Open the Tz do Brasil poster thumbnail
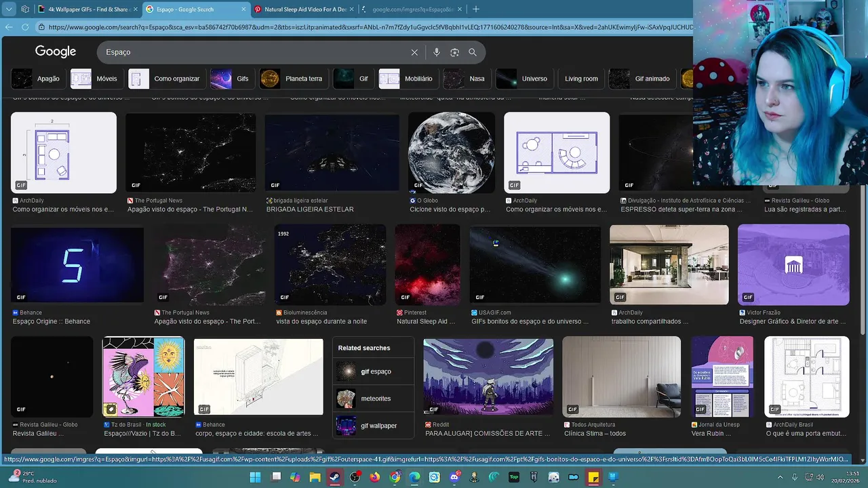 pyautogui.click(x=143, y=377)
